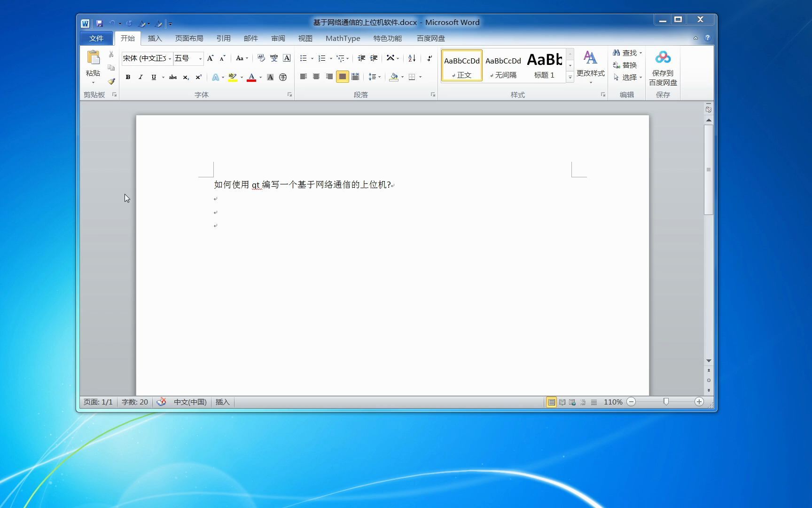
Task: Toggle 插入 overtype mode in status bar
Action: point(223,402)
